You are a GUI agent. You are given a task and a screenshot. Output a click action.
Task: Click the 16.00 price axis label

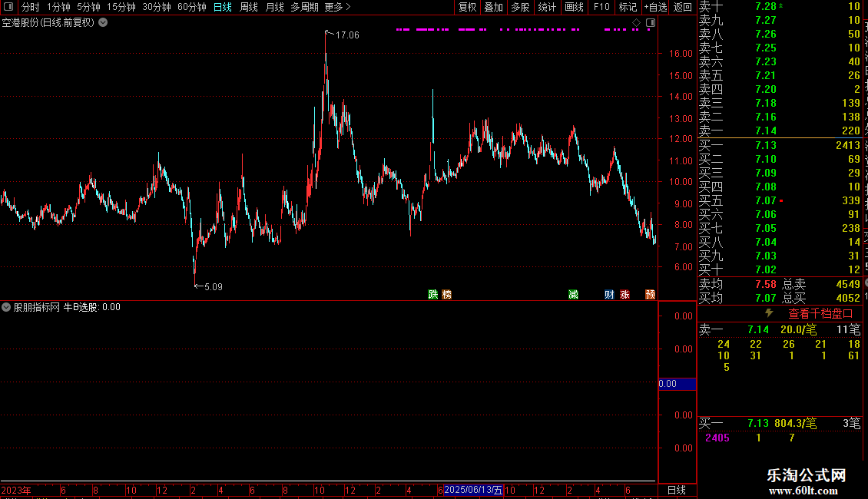[681, 54]
